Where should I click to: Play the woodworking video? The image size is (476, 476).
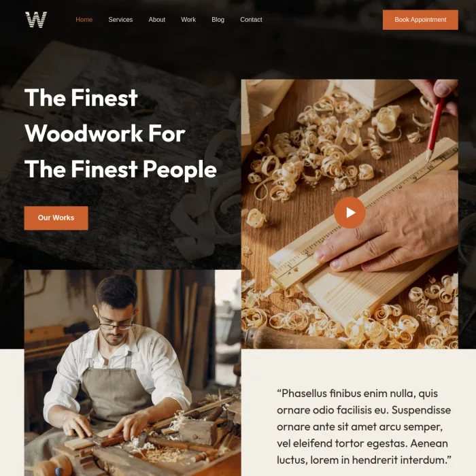[350, 212]
